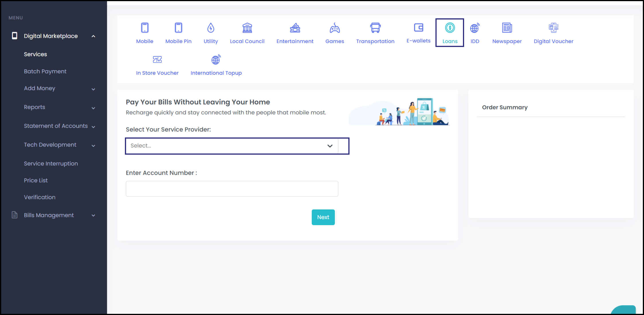Choose the Local Council building icon
The image size is (644, 315).
(x=247, y=28)
